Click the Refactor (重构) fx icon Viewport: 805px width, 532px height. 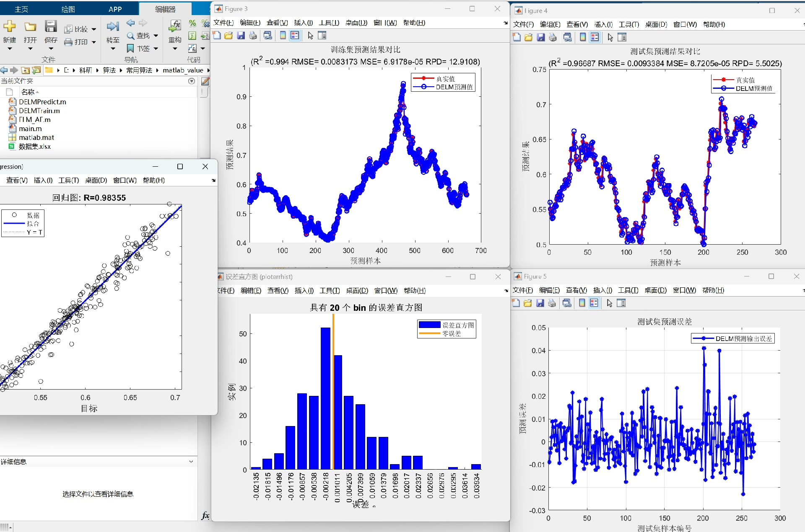[x=174, y=26]
